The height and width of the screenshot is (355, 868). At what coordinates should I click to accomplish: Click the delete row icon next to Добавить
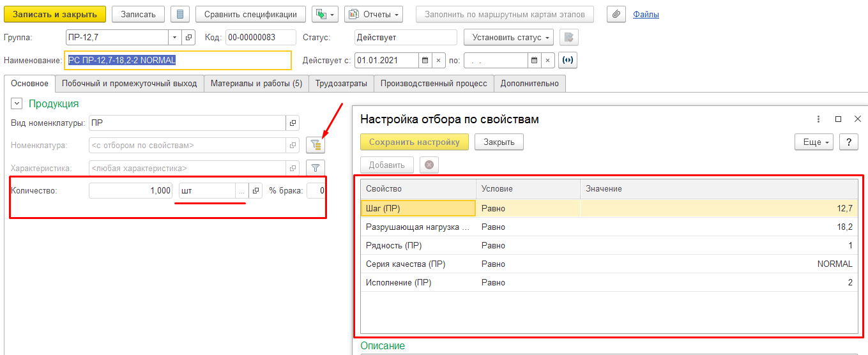click(x=429, y=165)
